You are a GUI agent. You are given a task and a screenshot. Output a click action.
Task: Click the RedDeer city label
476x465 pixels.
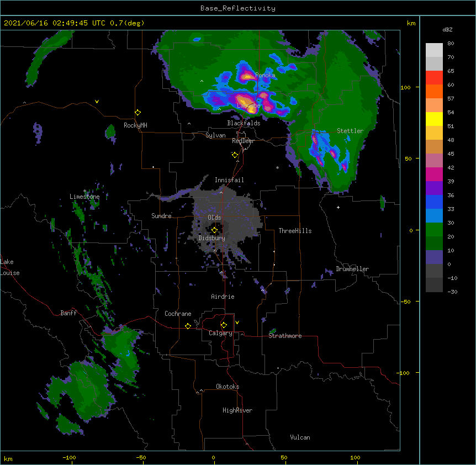click(x=243, y=141)
